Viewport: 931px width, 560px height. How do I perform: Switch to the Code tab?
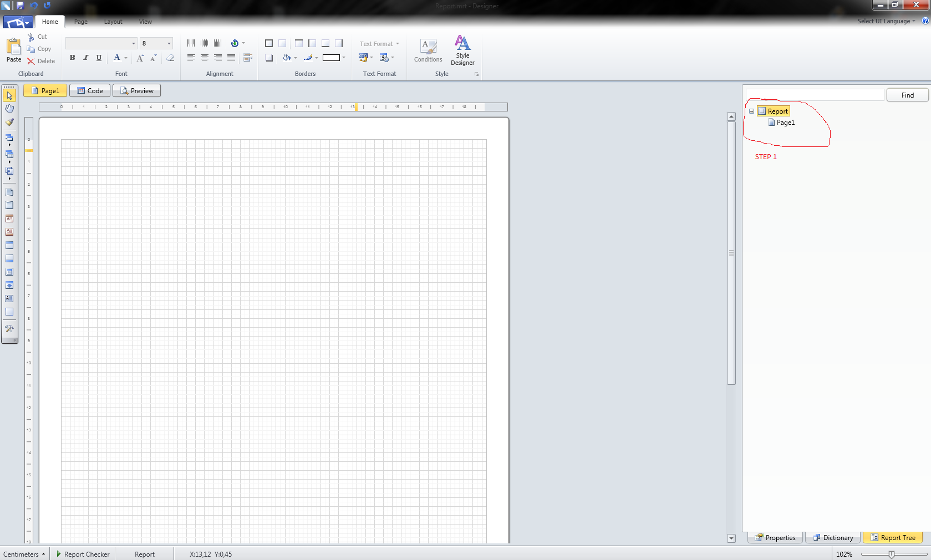pos(90,91)
